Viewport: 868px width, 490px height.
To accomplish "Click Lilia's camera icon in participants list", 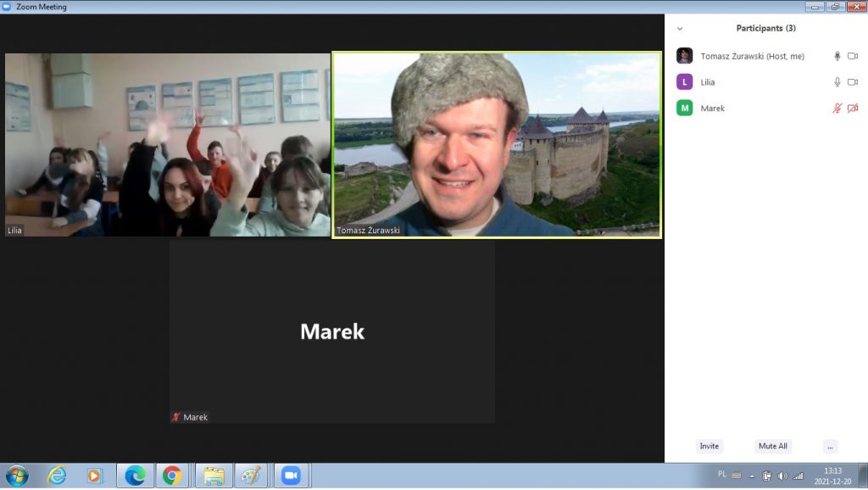I will pyautogui.click(x=853, y=82).
